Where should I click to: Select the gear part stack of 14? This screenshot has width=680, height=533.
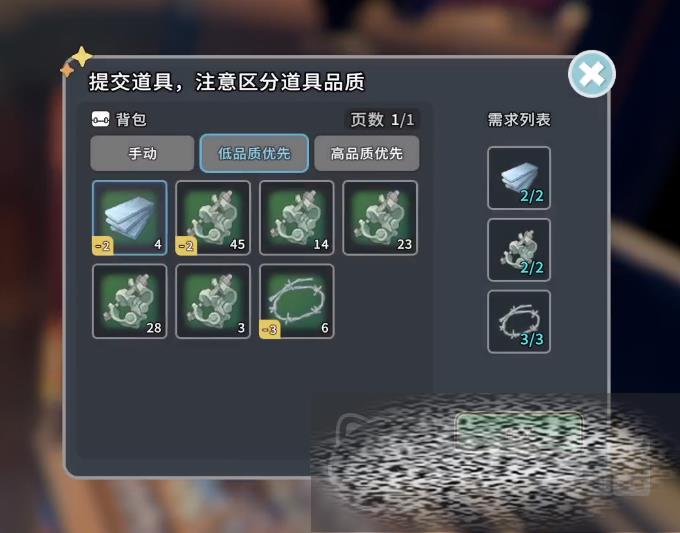click(297, 218)
